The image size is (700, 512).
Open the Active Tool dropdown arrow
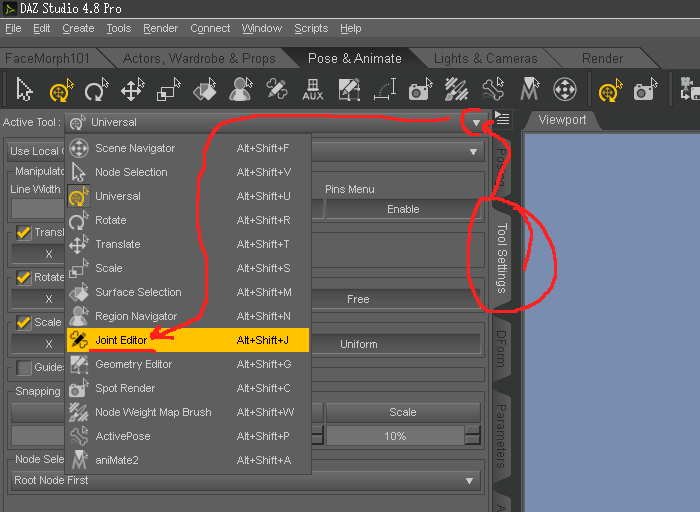coord(476,122)
